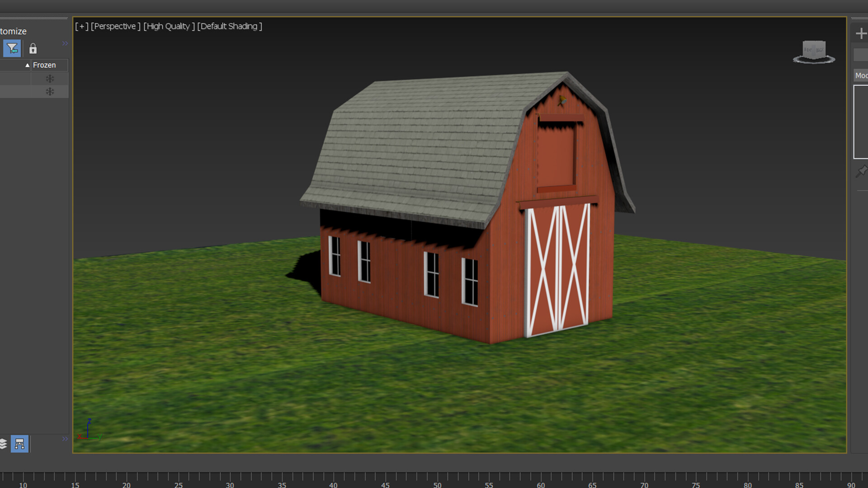
Task: Open the Default Shading menu
Action: pyautogui.click(x=230, y=26)
